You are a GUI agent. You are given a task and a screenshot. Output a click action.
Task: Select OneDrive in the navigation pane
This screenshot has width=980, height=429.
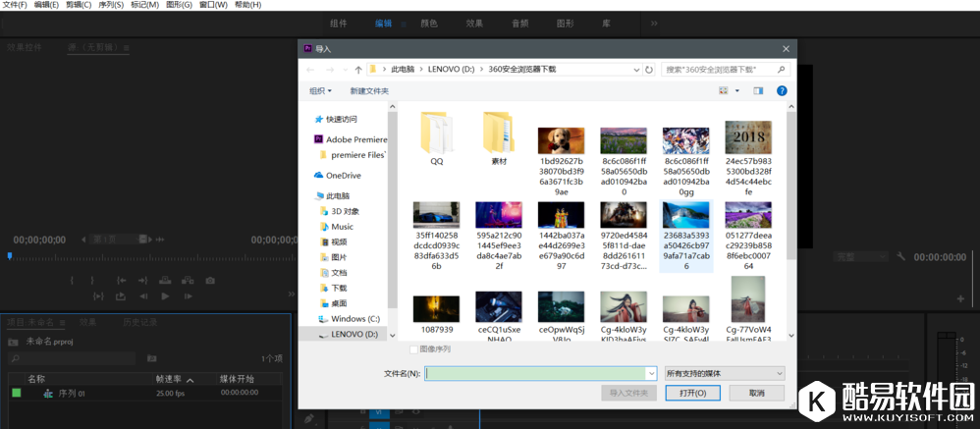click(338, 176)
